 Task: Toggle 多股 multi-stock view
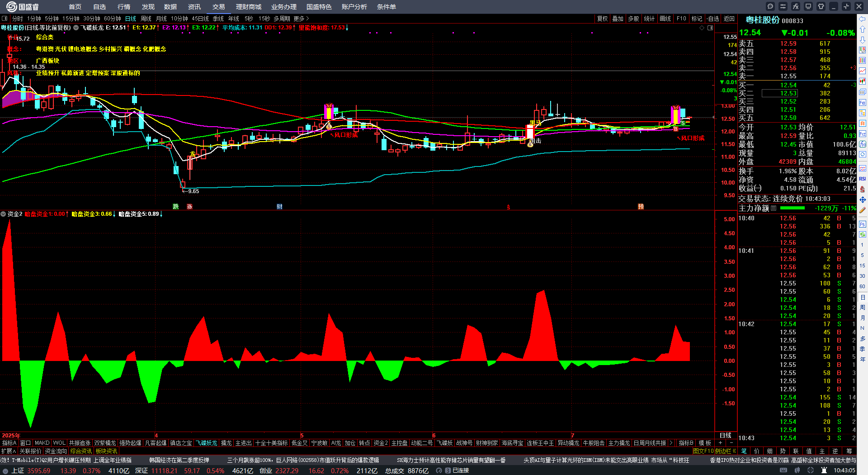(x=633, y=19)
